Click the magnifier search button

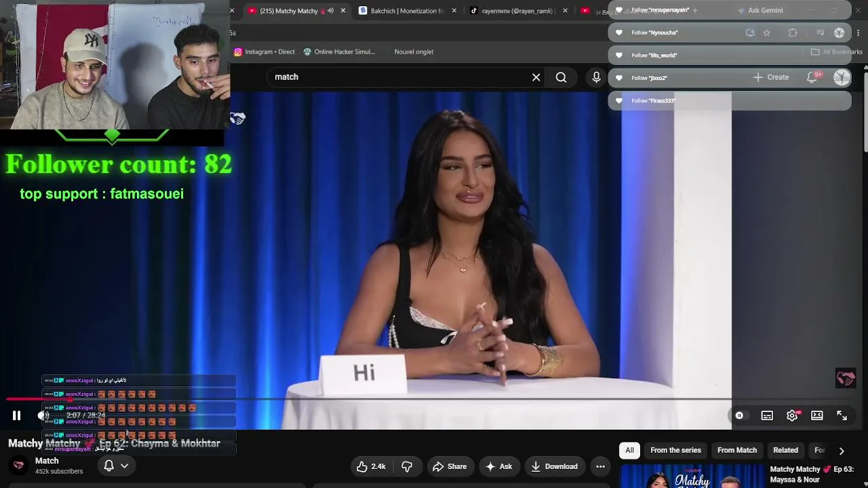point(561,77)
